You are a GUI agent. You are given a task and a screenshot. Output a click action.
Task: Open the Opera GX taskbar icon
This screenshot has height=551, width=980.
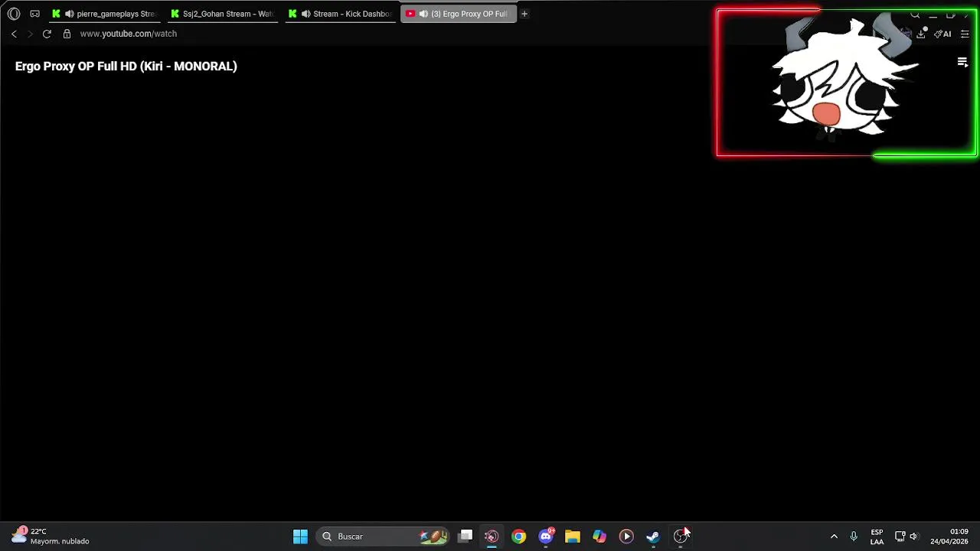point(492,536)
